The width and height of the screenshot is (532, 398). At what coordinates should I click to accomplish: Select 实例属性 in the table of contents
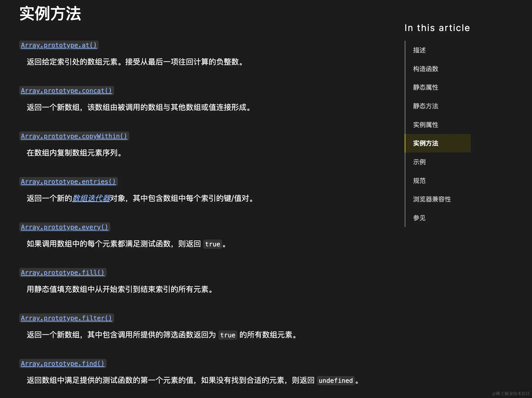[425, 125]
